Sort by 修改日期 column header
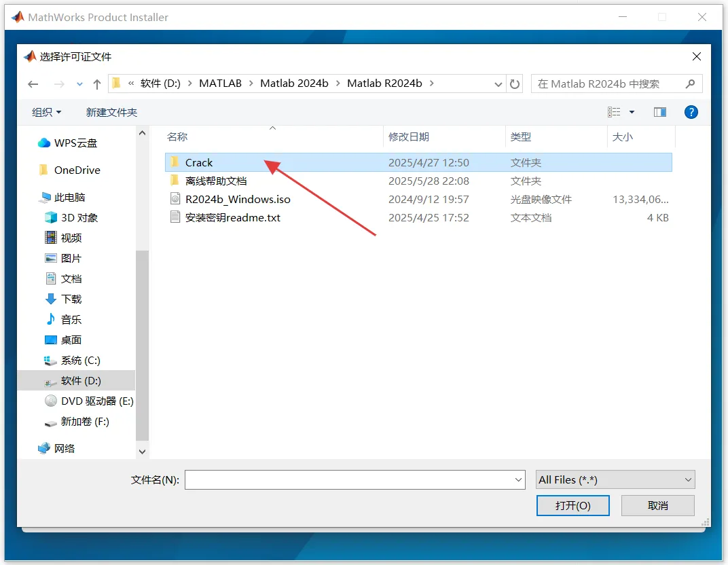 coord(409,137)
